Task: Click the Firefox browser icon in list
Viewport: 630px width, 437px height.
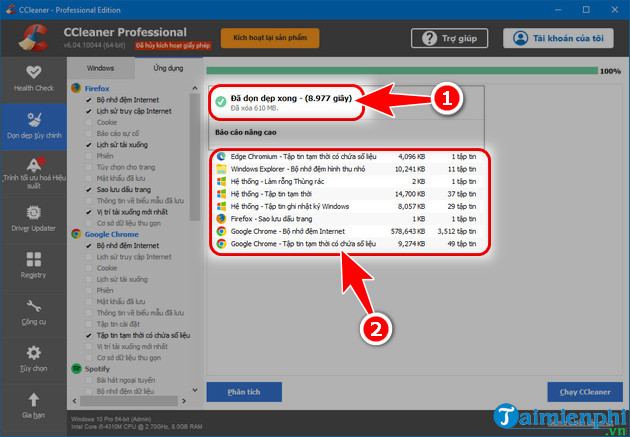Action: (76, 88)
